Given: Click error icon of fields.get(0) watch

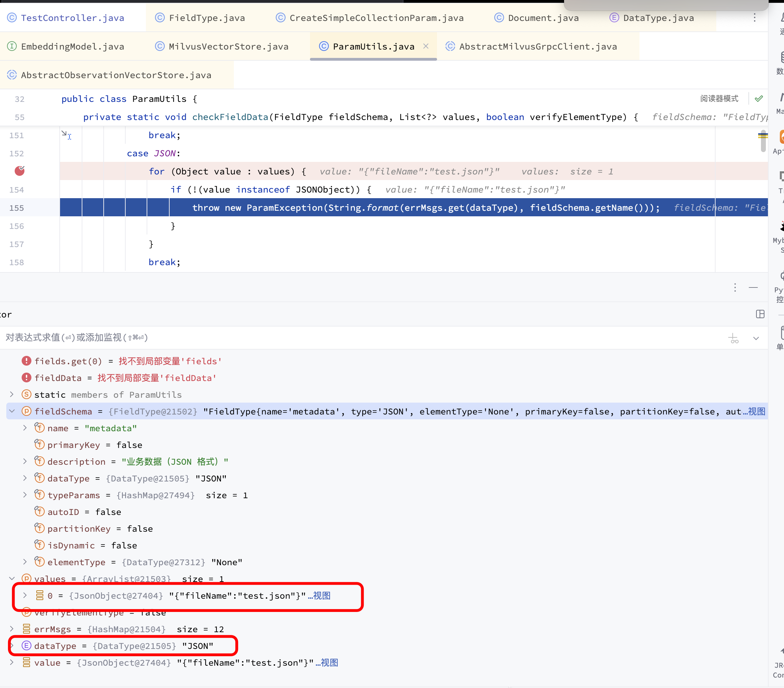Looking at the screenshot, I should [x=26, y=361].
